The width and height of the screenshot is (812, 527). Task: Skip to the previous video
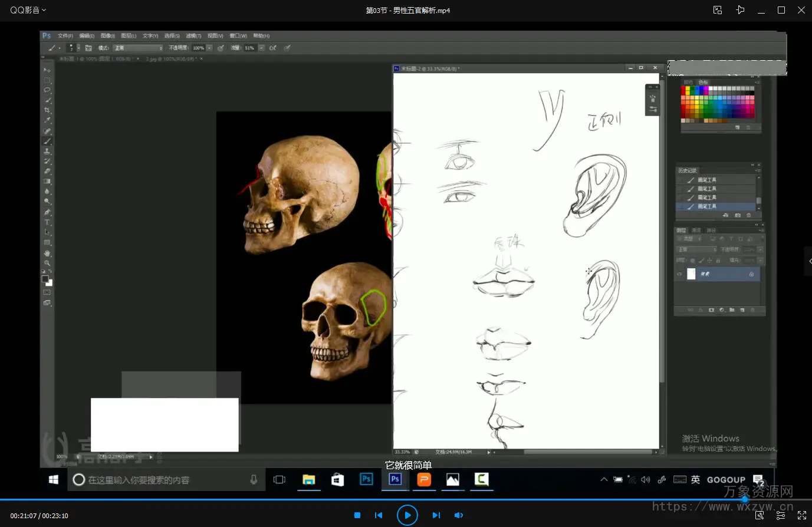[379, 515]
